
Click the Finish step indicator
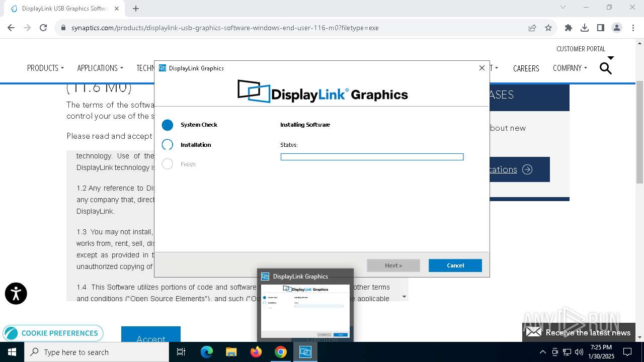[168, 164]
